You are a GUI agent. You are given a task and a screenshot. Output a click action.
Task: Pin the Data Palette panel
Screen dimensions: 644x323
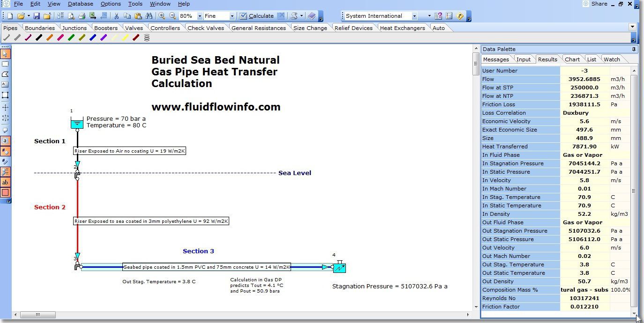pyautogui.click(x=634, y=49)
